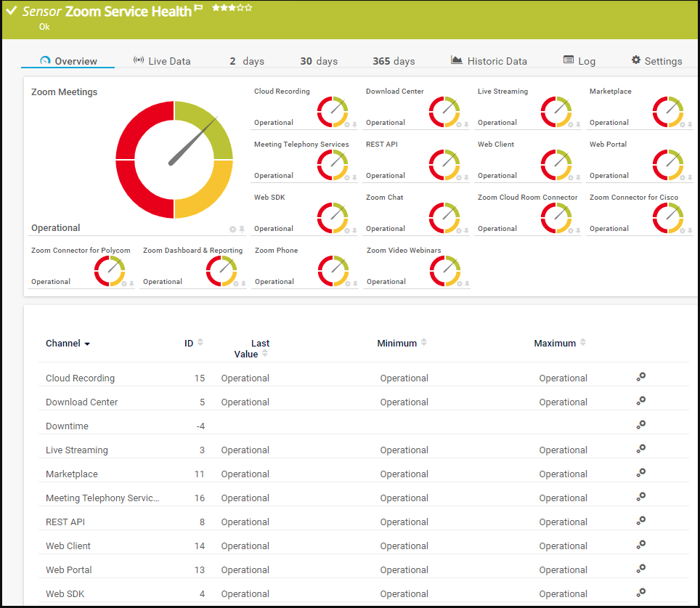Viewport: 700px width, 608px height.
Task: Sort table by Last Value column
Action: [252, 349]
